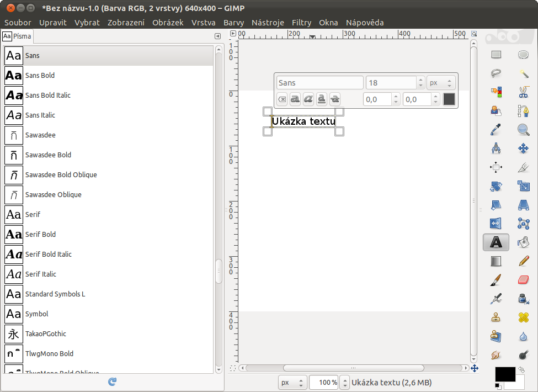This screenshot has height=392, width=538.
Task: Choose the Bucket Fill tool
Action: tap(523, 242)
